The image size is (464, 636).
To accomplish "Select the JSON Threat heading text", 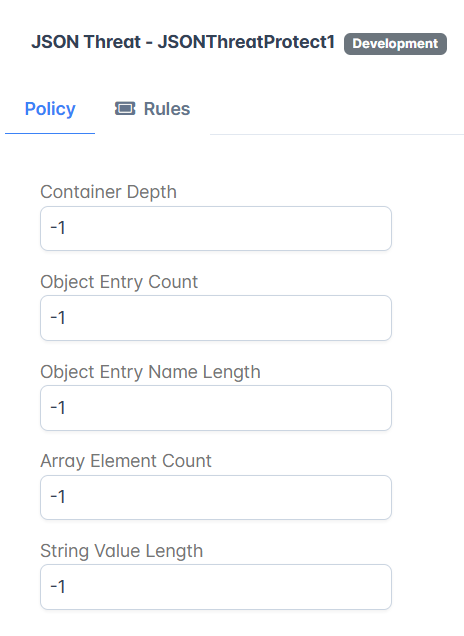I will tap(86, 42).
